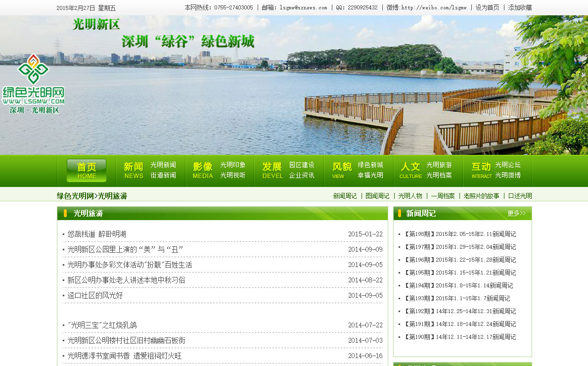This screenshot has height=366, width=588.
Task: Go to 街道新闻 submenu under 新闻
Action: (x=163, y=176)
